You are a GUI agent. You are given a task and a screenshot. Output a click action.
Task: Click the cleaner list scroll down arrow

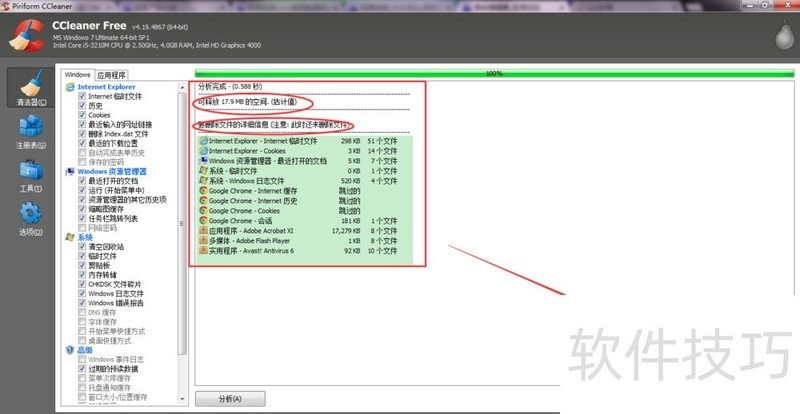(183, 399)
